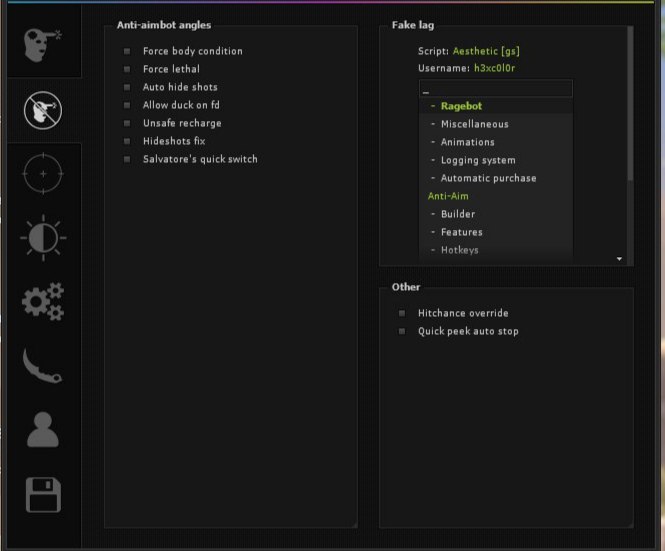Click the Salvatore's quick switch label
Screen dimensions: 665x551
[x=200, y=159]
